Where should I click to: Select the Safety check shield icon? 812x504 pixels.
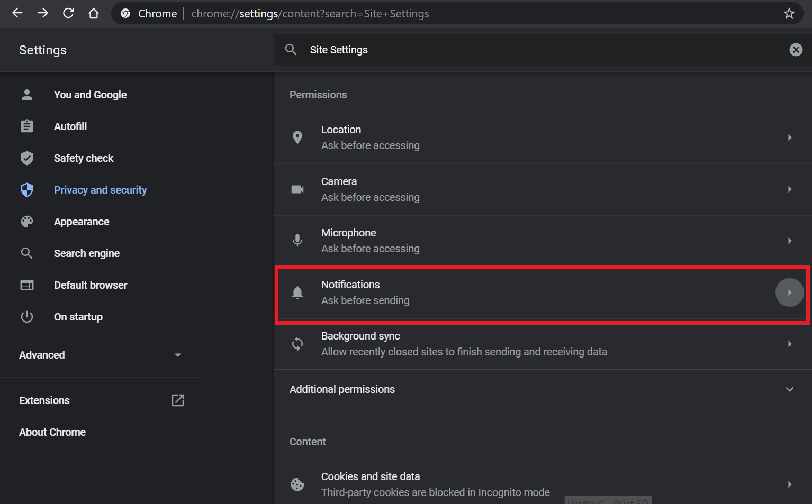[x=26, y=158]
